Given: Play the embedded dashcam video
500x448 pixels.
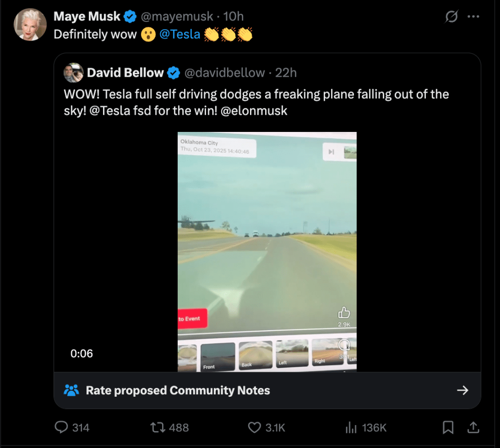Looking at the screenshot, I should [267, 244].
